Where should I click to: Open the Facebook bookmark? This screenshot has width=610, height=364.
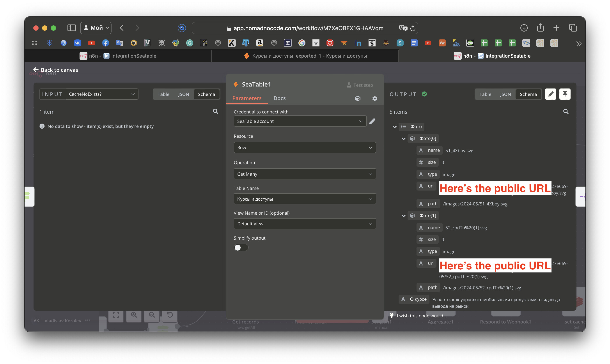(x=106, y=43)
